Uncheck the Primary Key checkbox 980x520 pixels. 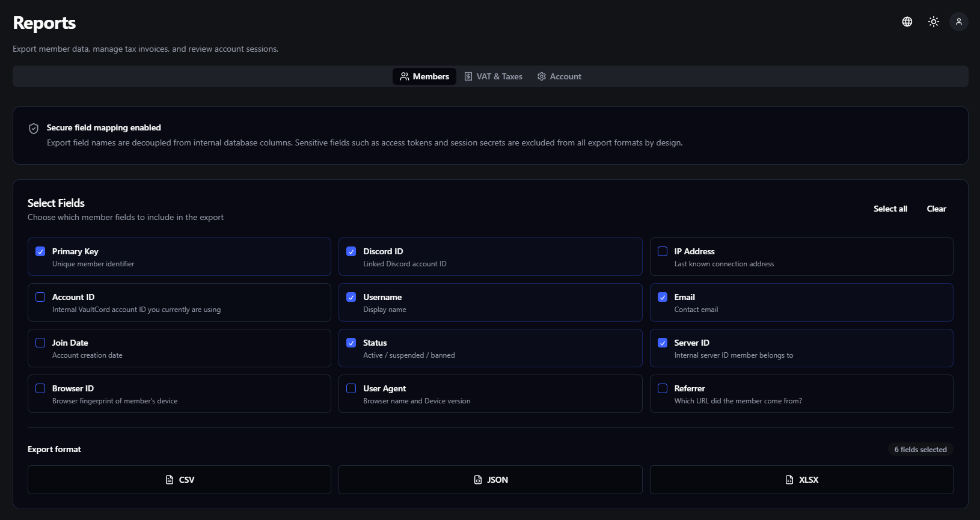click(x=40, y=251)
